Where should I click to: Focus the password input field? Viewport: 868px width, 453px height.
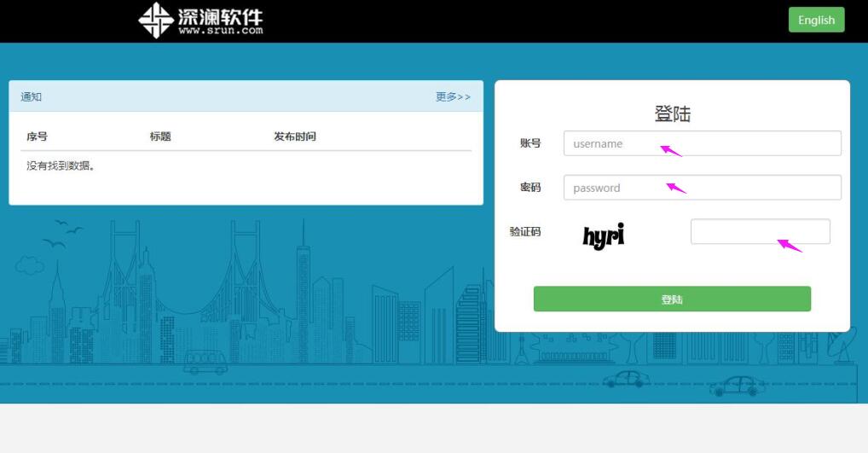click(702, 188)
